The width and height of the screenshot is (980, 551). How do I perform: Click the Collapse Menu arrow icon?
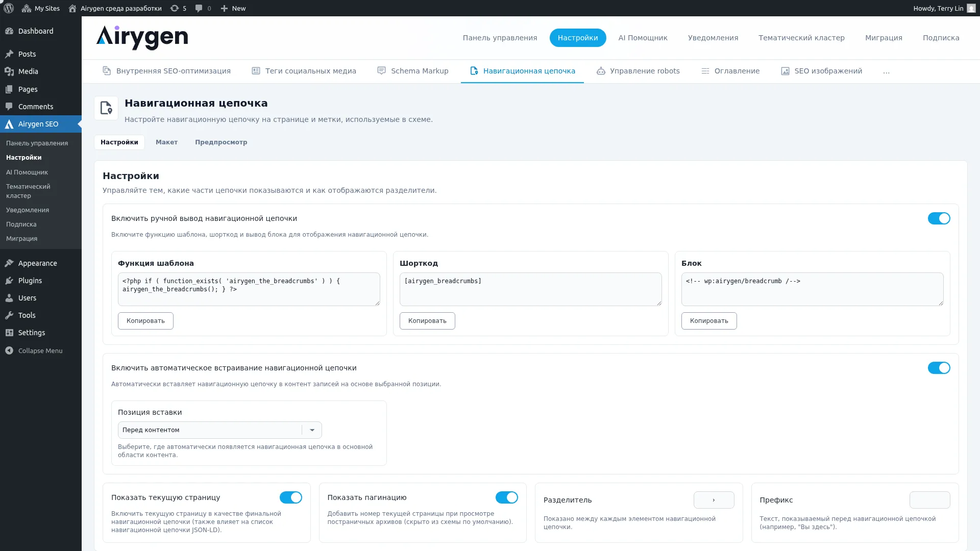(x=9, y=350)
